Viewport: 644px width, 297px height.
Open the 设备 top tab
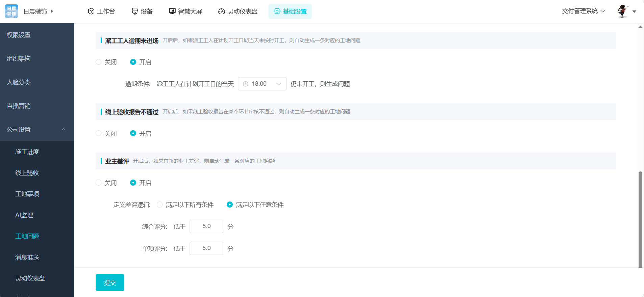click(x=142, y=11)
